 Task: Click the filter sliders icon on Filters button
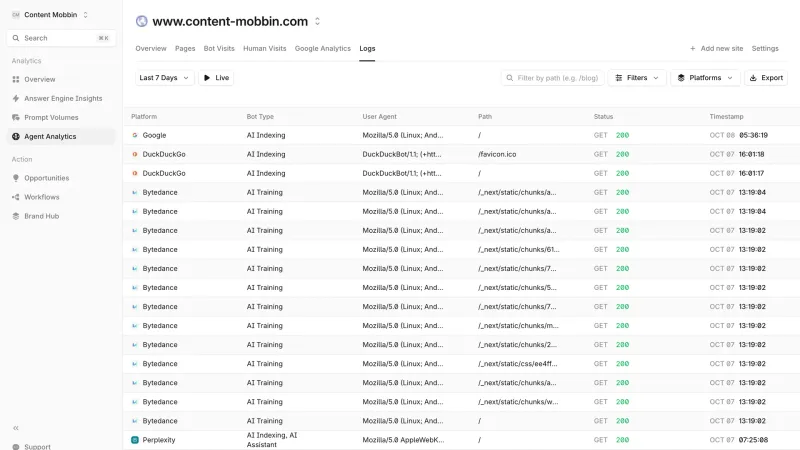point(619,78)
